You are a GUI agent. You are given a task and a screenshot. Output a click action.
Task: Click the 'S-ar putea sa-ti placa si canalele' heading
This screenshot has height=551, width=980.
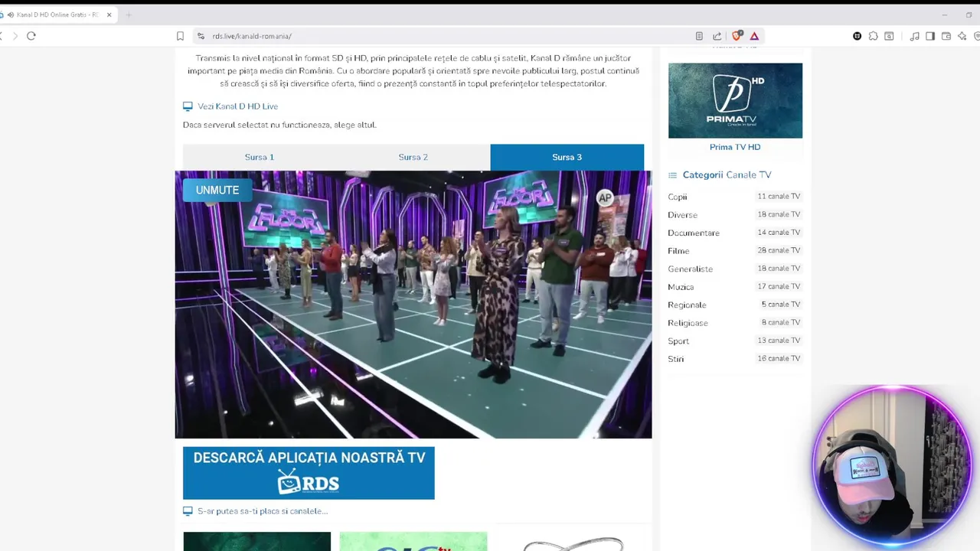click(x=263, y=511)
